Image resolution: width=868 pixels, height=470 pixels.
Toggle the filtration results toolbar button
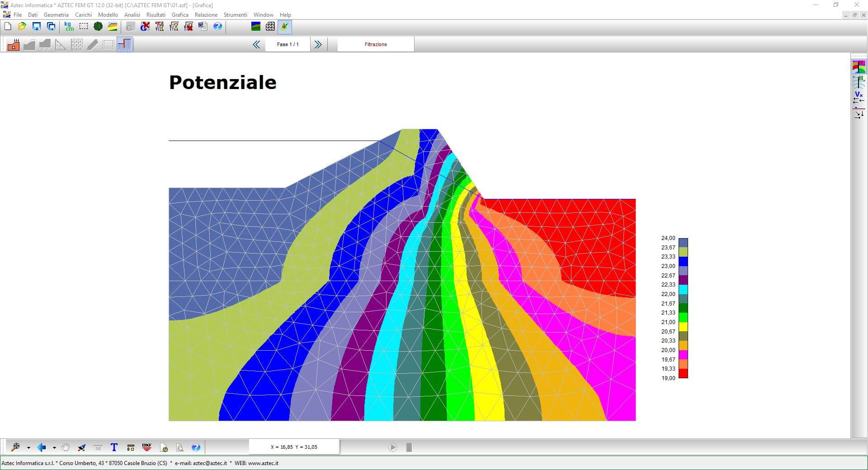click(124, 45)
